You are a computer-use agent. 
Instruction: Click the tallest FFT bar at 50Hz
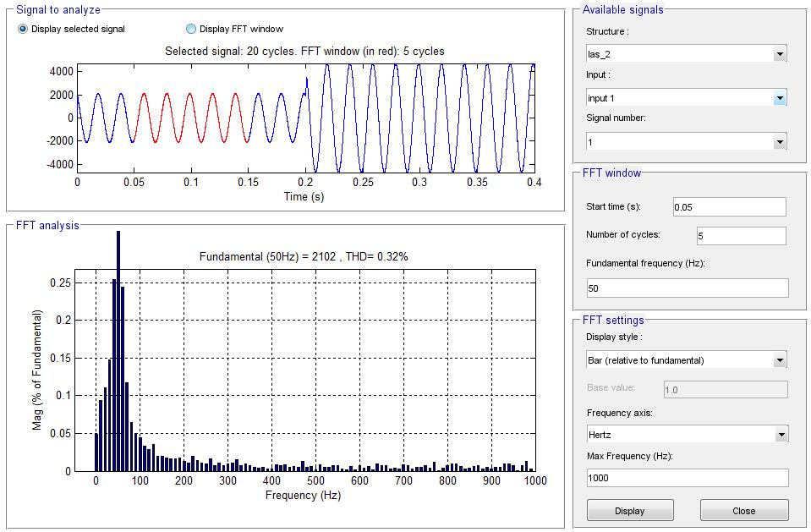pos(118,355)
